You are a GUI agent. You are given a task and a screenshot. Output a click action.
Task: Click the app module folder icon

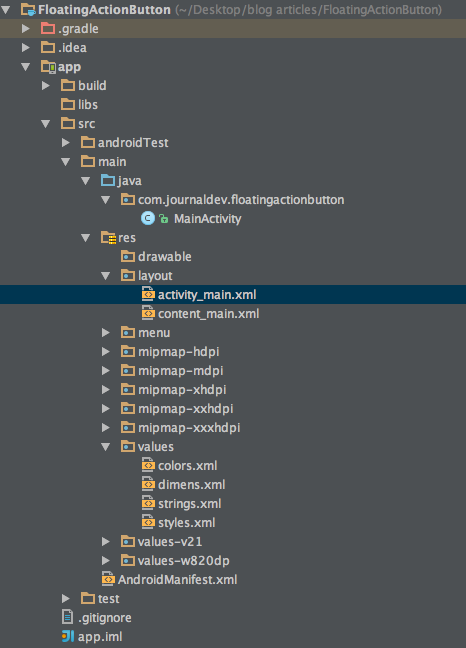48,67
